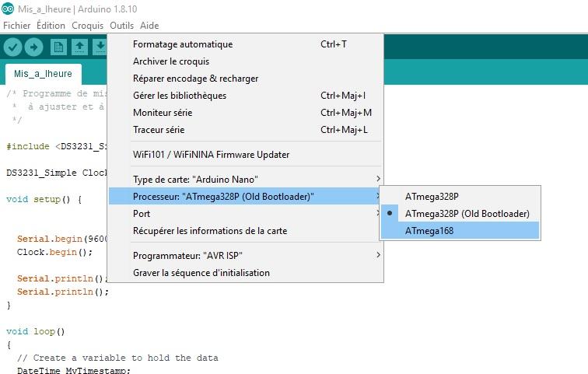The height and width of the screenshot is (374, 588).
Task: Click the Ctrl+Maj+M shortcut text
Action: [x=346, y=113]
